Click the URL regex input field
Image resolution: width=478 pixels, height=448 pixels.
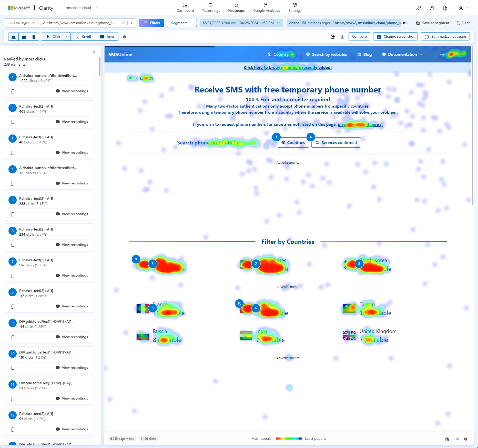[82, 23]
